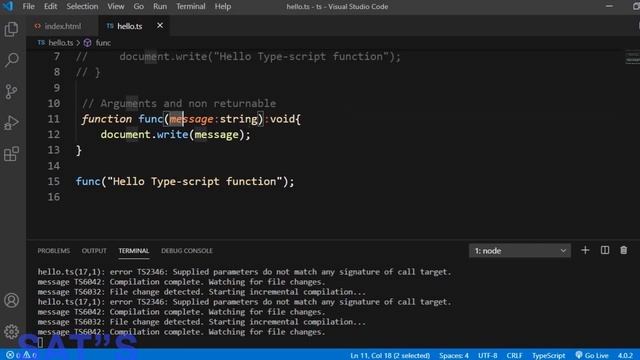Start server with Go Live button
The width and height of the screenshot is (640, 360).
click(x=592, y=356)
